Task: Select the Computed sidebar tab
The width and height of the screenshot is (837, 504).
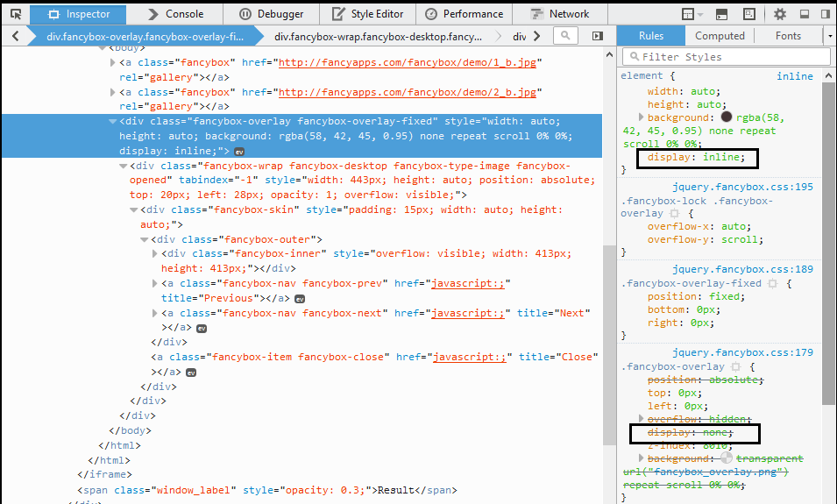Action: point(720,36)
